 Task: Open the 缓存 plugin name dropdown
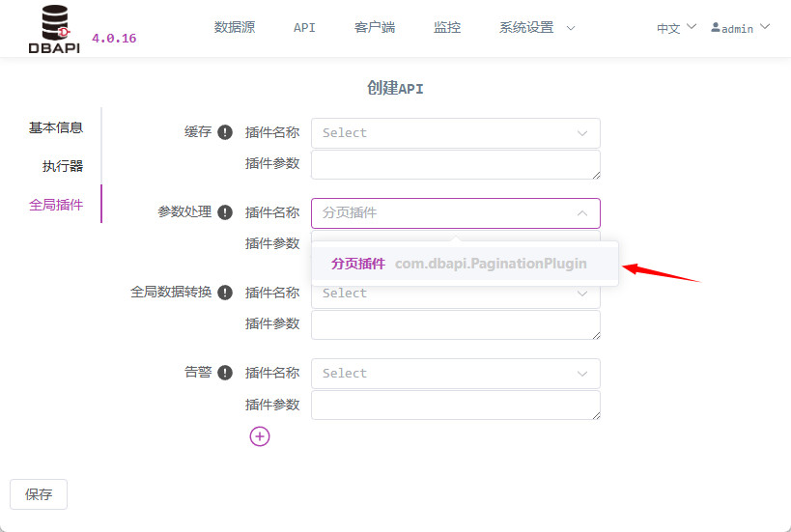pyautogui.click(x=456, y=133)
